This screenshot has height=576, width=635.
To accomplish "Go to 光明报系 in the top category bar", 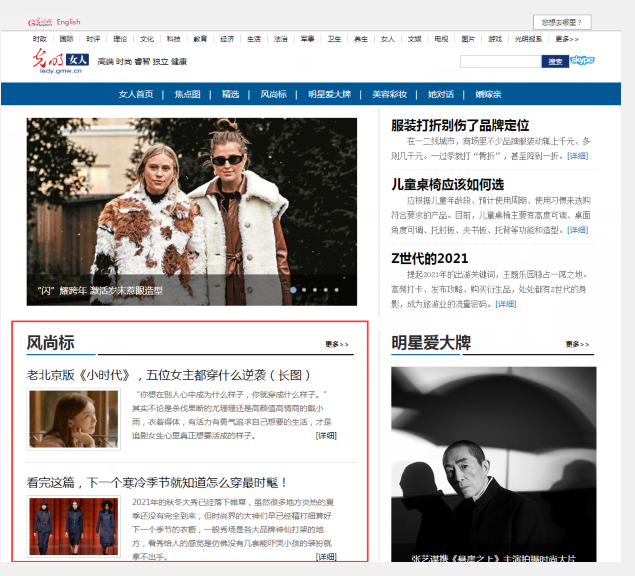I will [x=528, y=39].
